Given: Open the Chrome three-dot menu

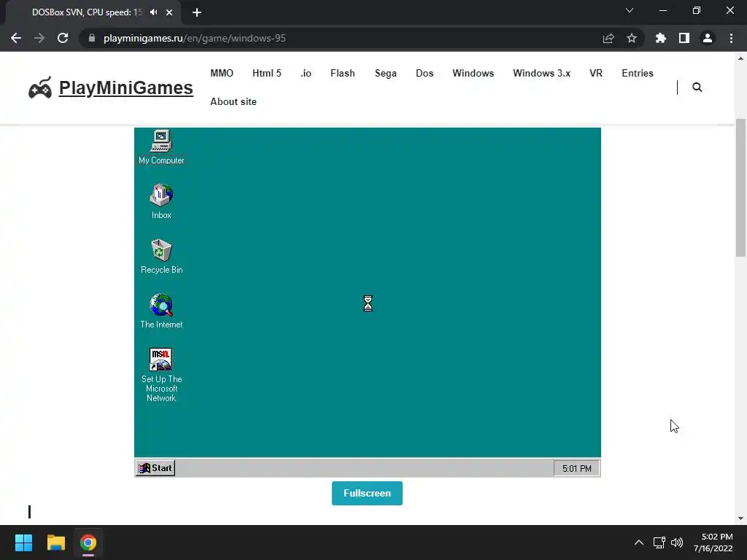Looking at the screenshot, I should pyautogui.click(x=731, y=38).
